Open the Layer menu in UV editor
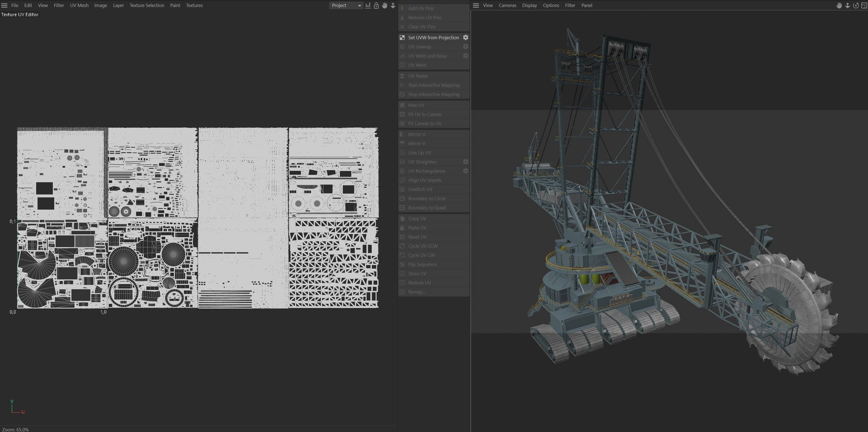This screenshot has width=868, height=432. coord(118,5)
